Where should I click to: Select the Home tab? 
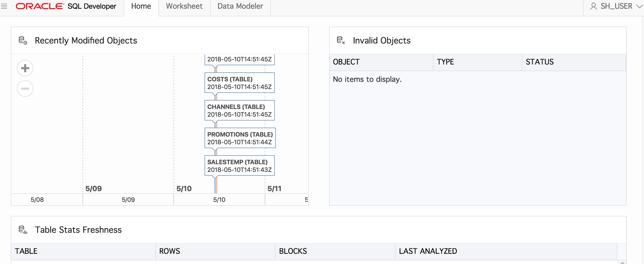141,6
